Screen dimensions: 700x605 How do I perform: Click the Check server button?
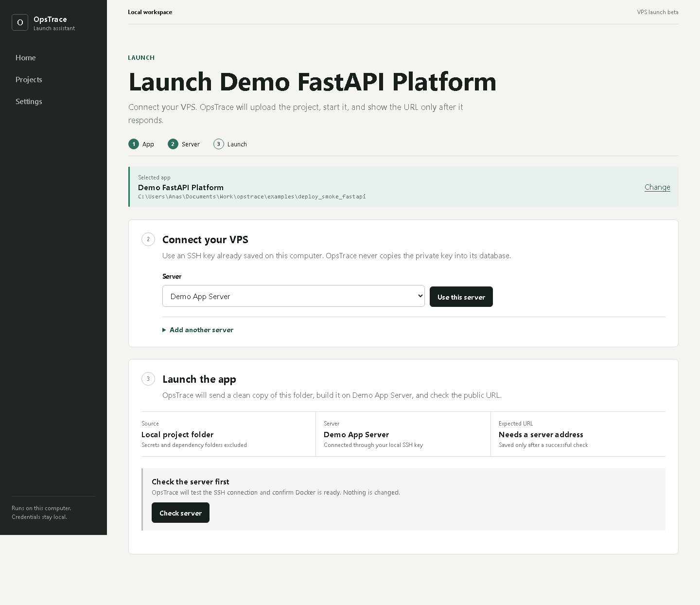[180, 513]
